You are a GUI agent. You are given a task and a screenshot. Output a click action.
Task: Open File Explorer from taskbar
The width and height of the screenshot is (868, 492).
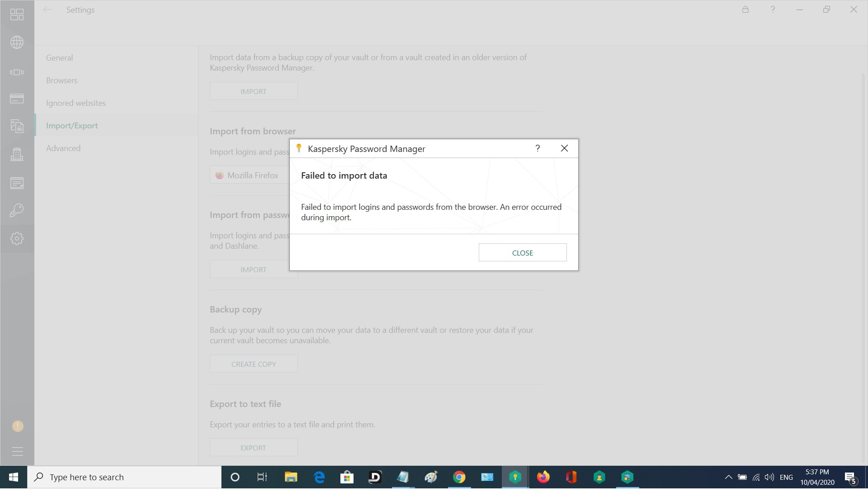click(291, 477)
